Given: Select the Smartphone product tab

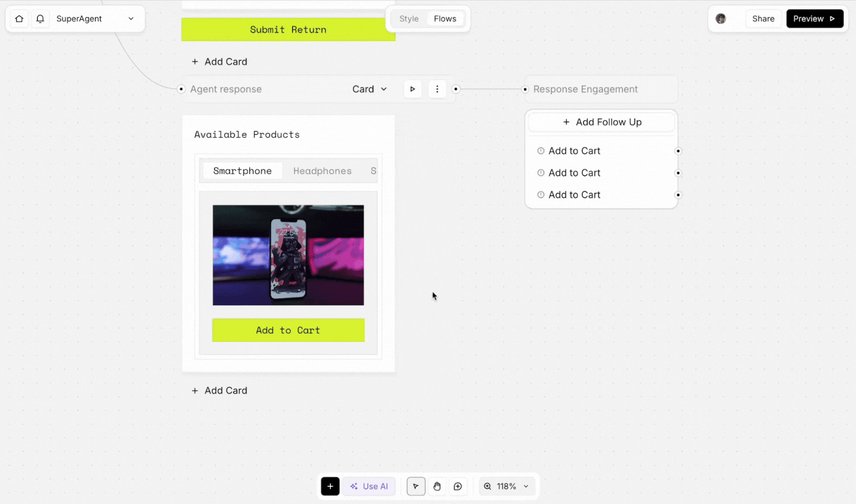Looking at the screenshot, I should 242,171.
